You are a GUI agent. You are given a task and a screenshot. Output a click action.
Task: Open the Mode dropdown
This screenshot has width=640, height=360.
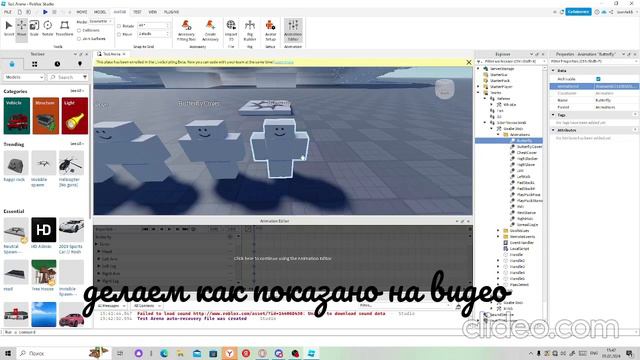coord(100,22)
